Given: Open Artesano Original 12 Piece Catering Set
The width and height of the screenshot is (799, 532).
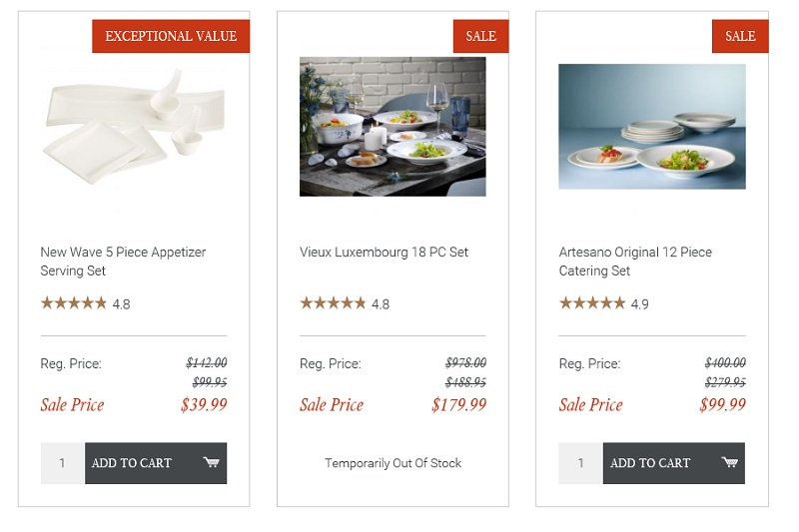Looking at the screenshot, I should [x=635, y=262].
